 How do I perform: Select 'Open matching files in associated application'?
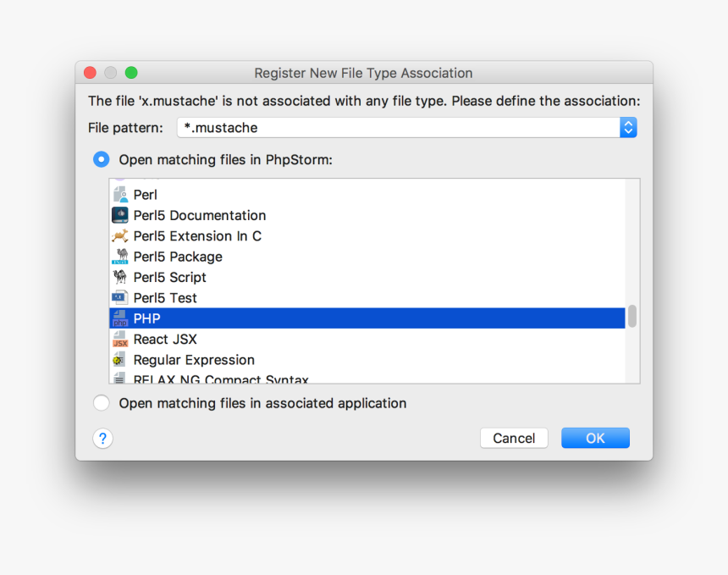[102, 403]
